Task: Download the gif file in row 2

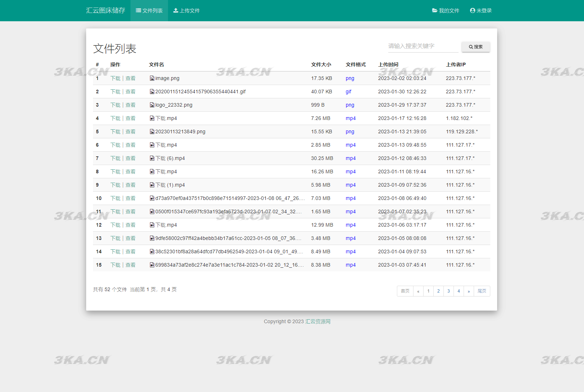Action: point(115,92)
